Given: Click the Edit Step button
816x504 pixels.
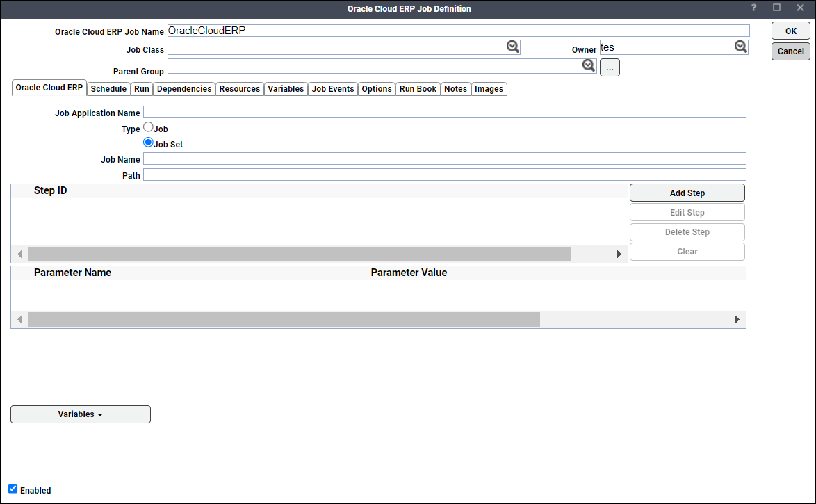Looking at the screenshot, I should point(687,213).
